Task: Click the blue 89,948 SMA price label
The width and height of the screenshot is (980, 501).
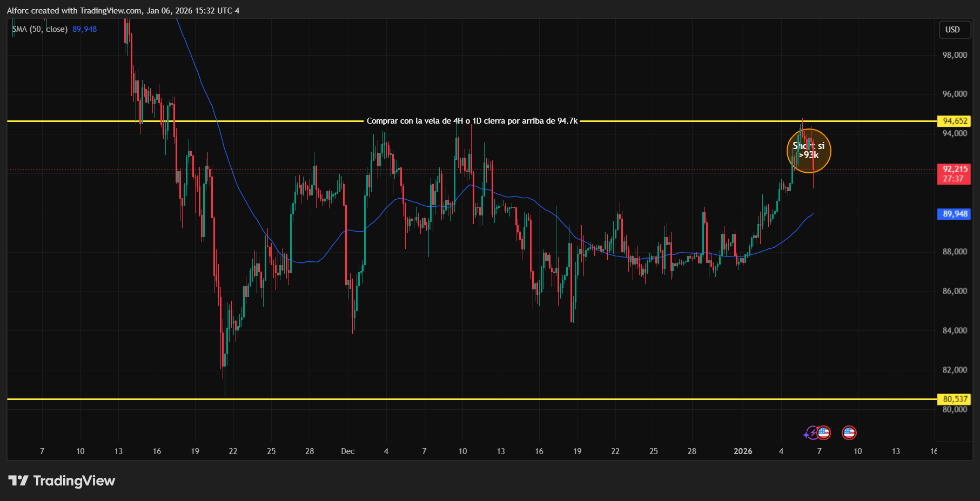Action: 955,214
